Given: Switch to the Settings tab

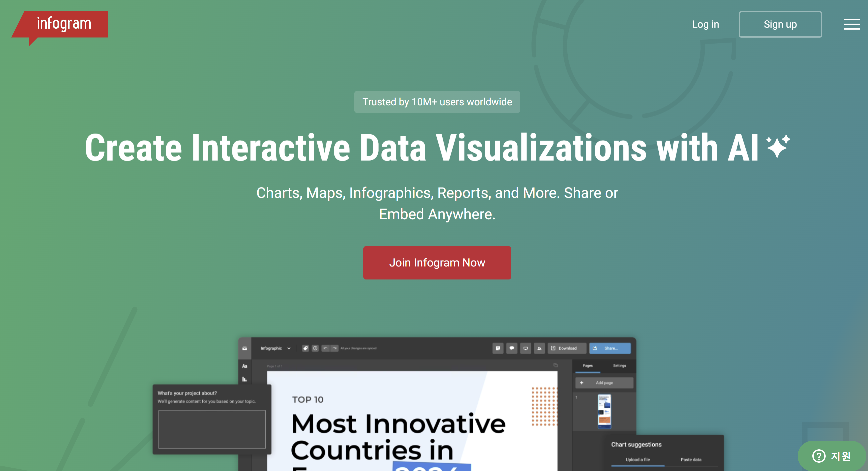Looking at the screenshot, I should click(619, 366).
